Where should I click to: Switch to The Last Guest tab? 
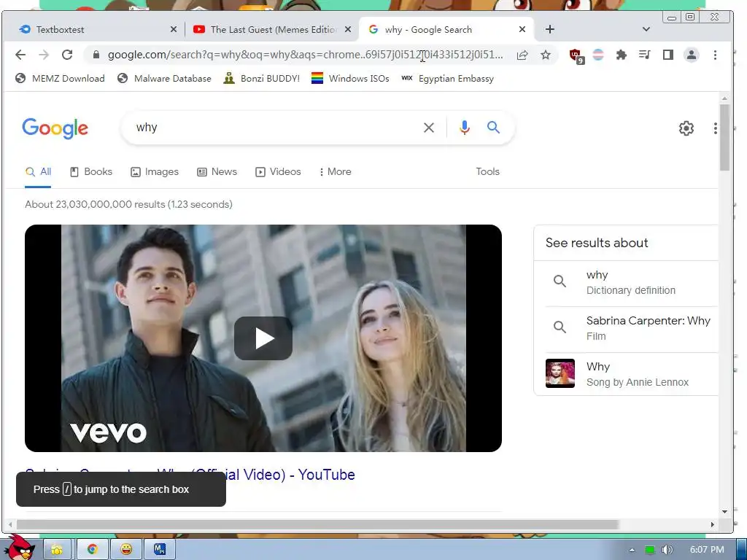click(271, 29)
